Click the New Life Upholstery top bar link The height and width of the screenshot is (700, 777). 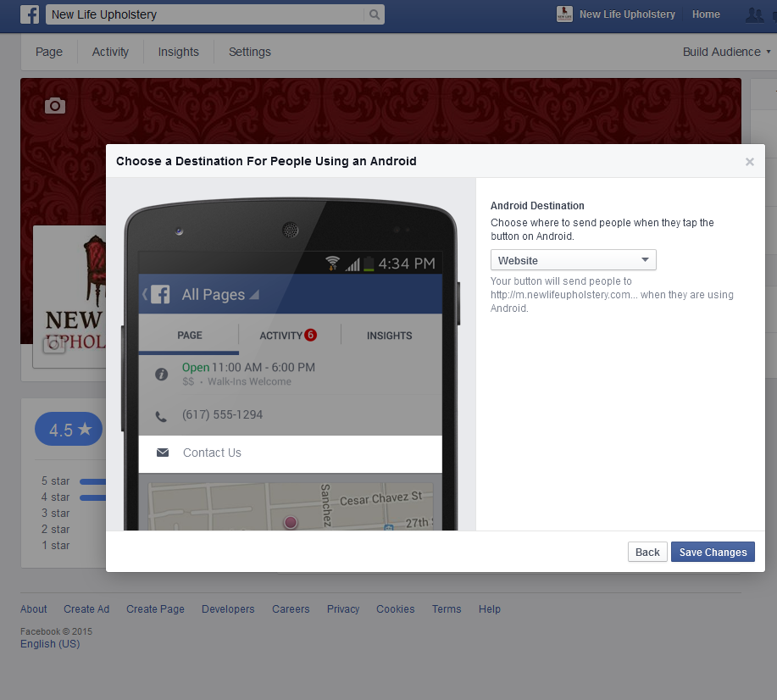pos(627,14)
